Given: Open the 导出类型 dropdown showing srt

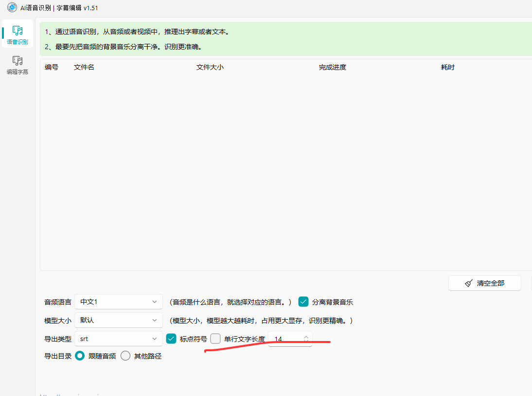Looking at the screenshot, I should click(118, 339).
